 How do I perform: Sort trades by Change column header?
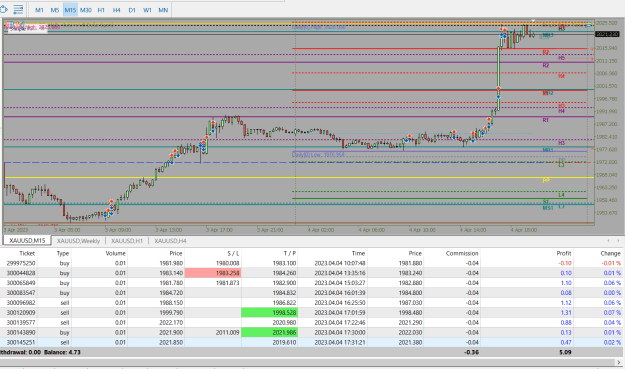(x=610, y=253)
